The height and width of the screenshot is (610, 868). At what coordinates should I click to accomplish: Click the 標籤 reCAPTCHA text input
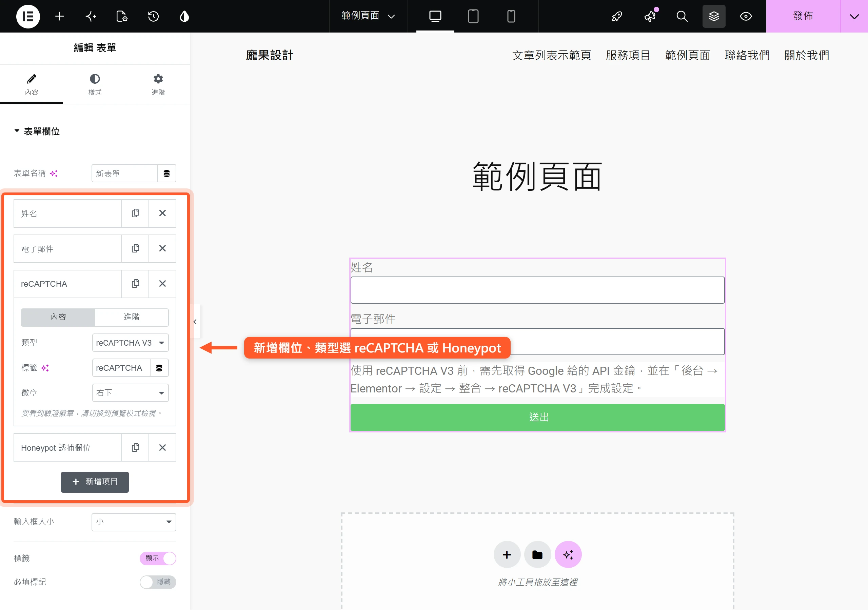[x=121, y=368]
